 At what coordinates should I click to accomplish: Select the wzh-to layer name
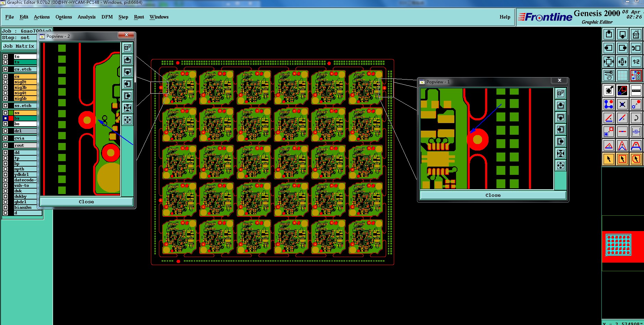(25, 185)
